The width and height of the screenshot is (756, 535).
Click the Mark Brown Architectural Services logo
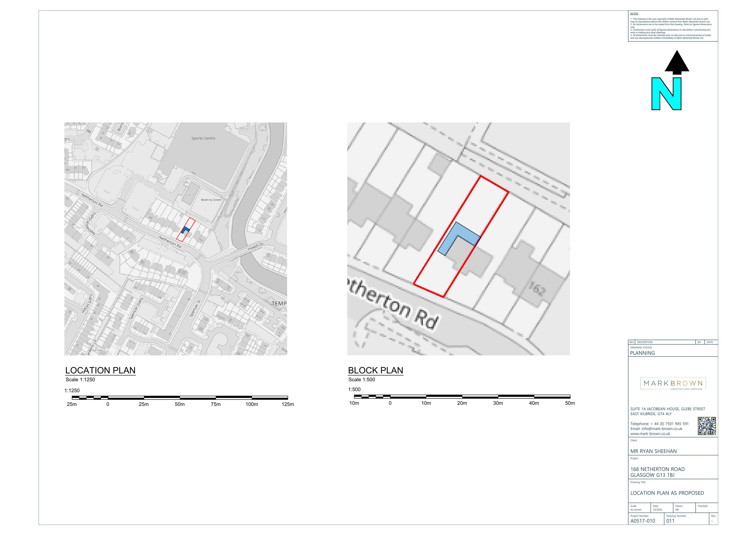[673, 384]
